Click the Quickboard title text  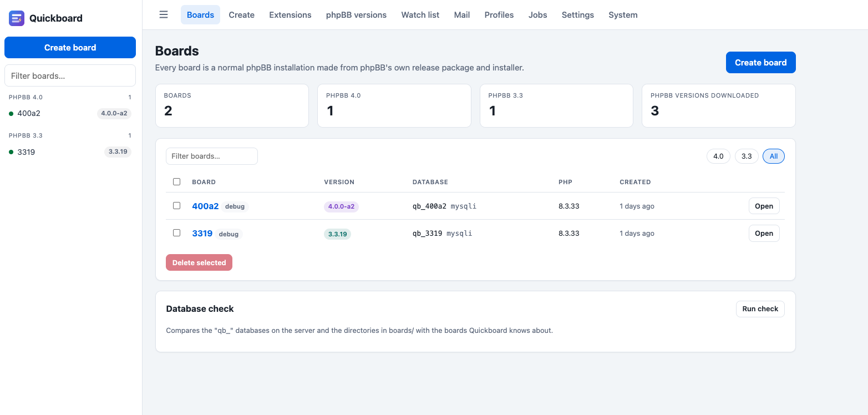[56, 18]
